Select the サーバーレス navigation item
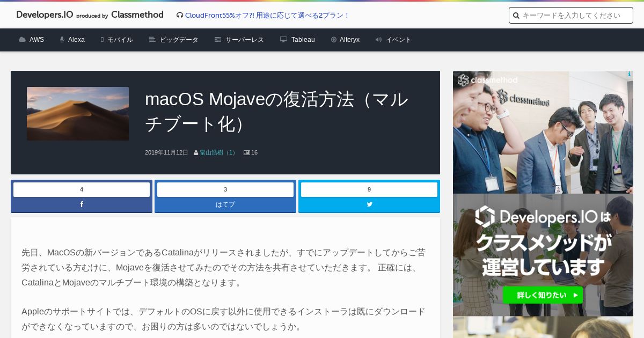 [239, 40]
